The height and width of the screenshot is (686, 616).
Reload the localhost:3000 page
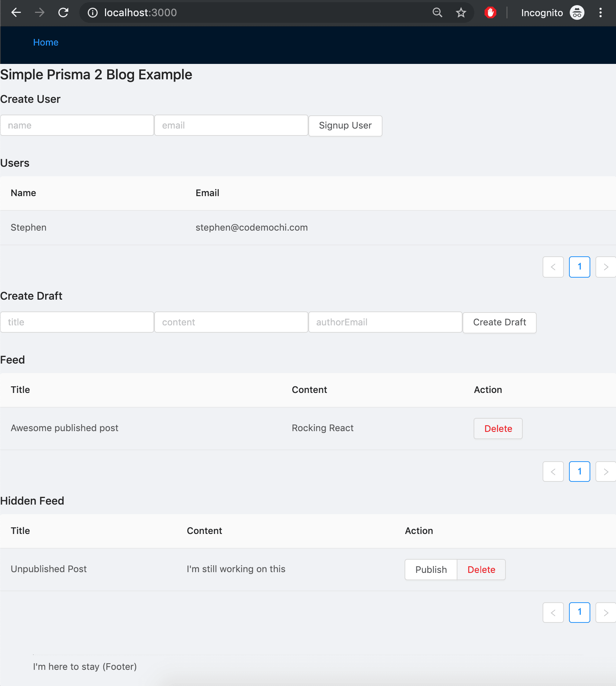[x=63, y=12]
